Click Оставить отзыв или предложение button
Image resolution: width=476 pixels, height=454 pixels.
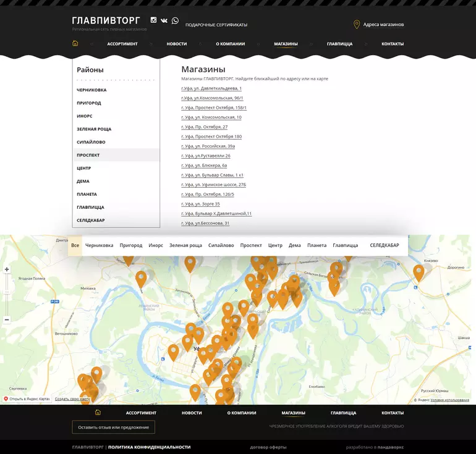(x=114, y=427)
